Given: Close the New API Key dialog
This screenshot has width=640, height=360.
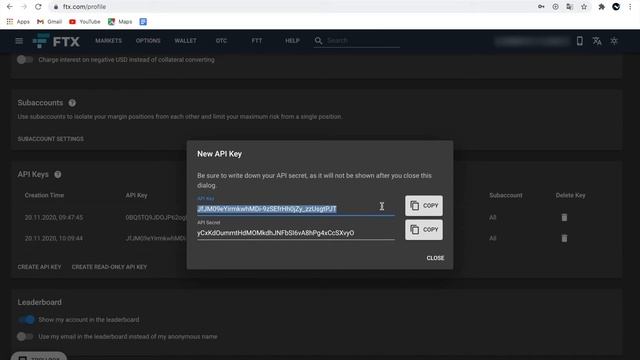Looking at the screenshot, I should (435, 258).
